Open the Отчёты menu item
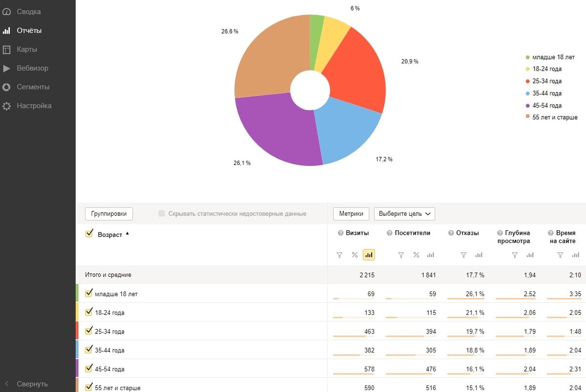Image resolution: width=586 pixels, height=392 pixels. (x=29, y=31)
